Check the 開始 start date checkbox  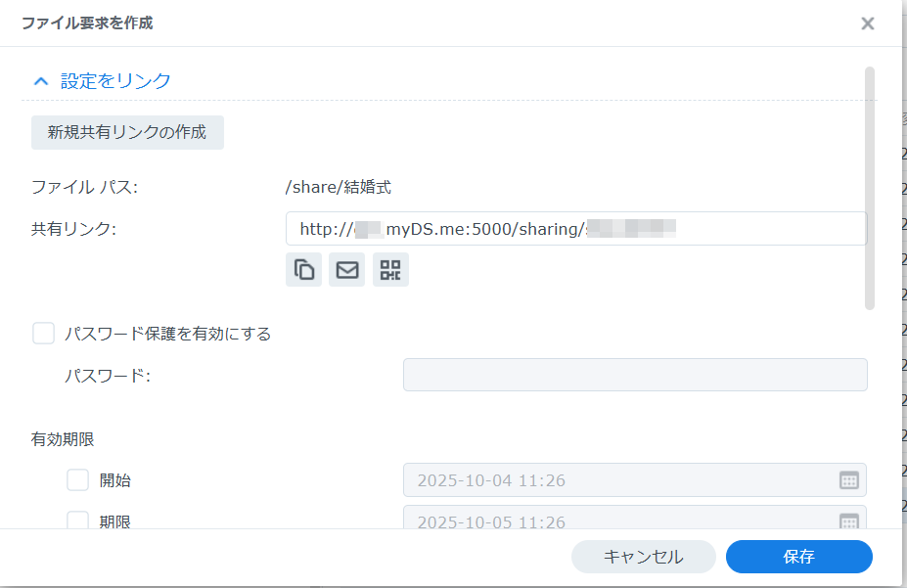point(77,479)
